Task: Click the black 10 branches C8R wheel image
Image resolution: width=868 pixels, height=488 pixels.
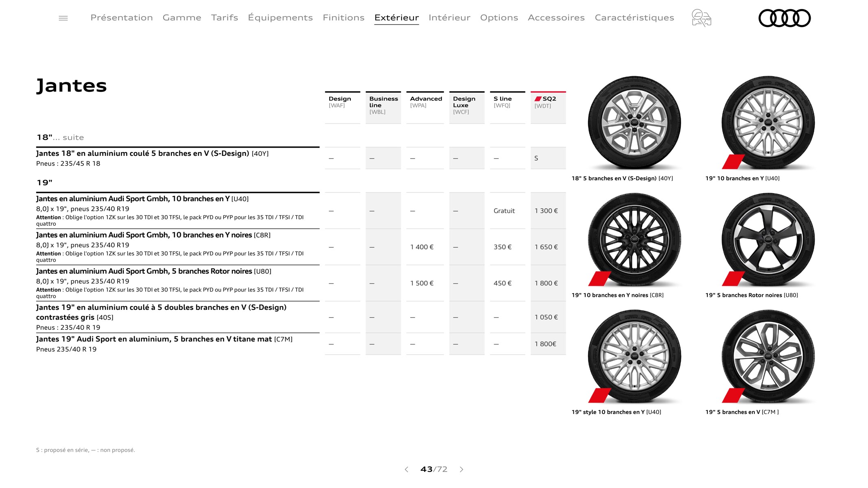Action: pyautogui.click(x=634, y=240)
